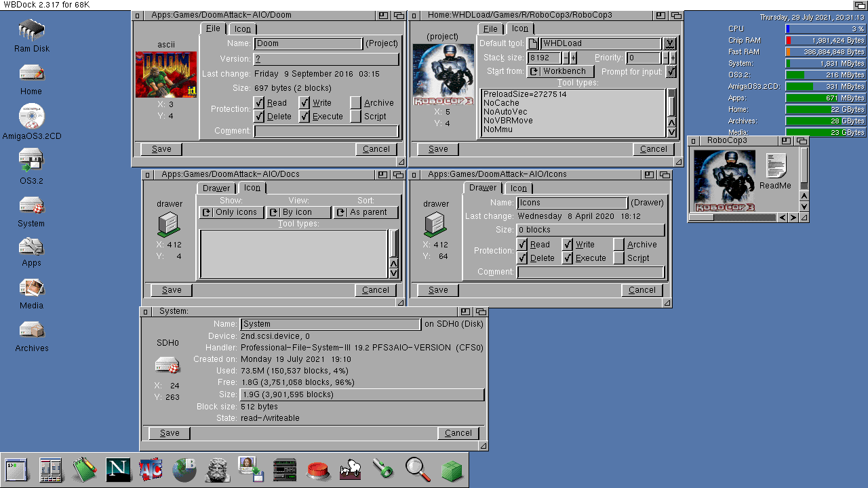Open the Default tool dropdown arrow
The height and width of the screenshot is (488, 868).
coord(670,43)
